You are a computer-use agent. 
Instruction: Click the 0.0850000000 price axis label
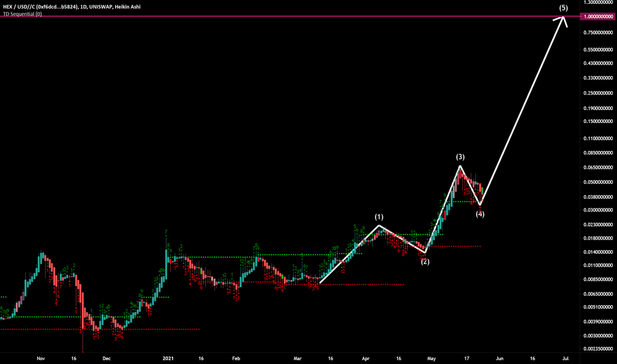[x=598, y=153]
